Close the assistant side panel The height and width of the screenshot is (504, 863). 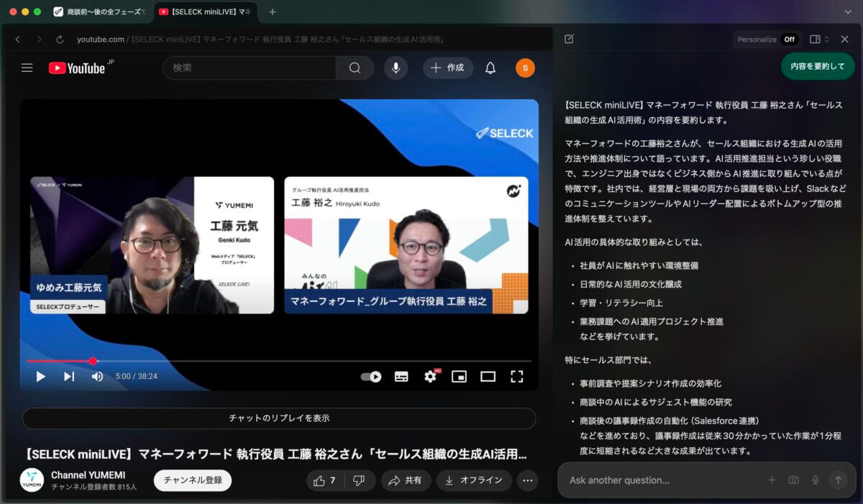(x=845, y=40)
